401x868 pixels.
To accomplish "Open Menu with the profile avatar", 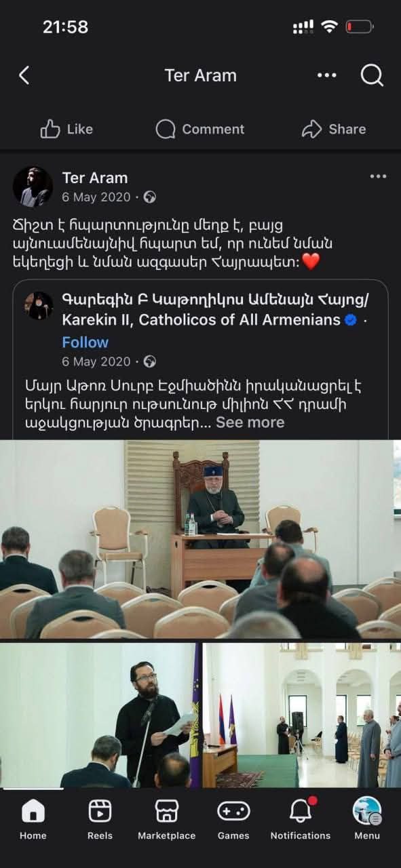I will pos(367,819).
